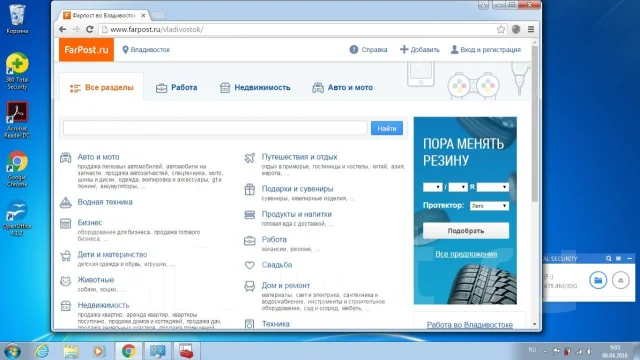Bookmark page with star icon
This screenshot has height=360, width=640.
501,29
